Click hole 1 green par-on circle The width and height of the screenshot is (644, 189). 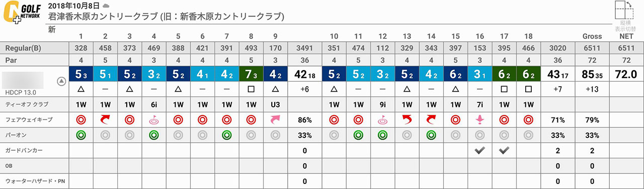click(80, 135)
